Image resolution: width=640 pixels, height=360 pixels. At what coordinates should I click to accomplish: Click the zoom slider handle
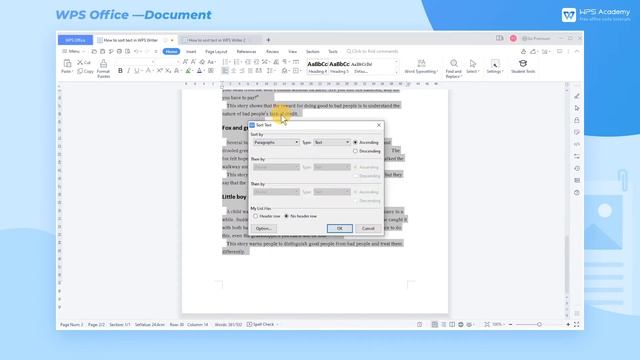click(x=539, y=324)
